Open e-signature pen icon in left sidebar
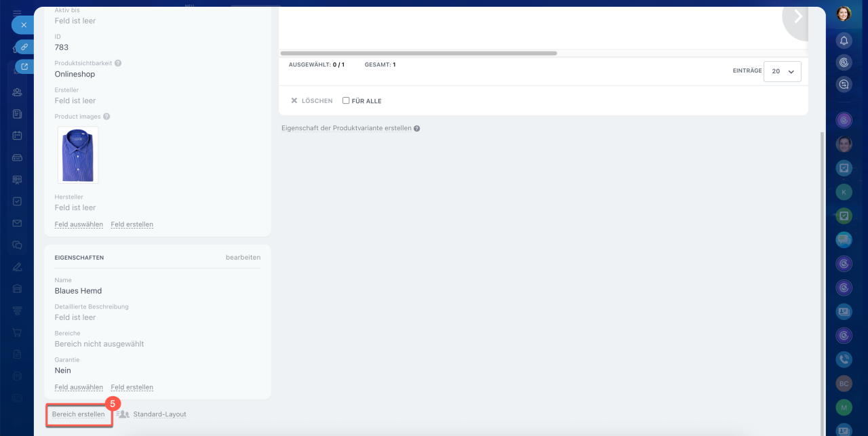Viewport: 868px width, 436px height. point(17,266)
